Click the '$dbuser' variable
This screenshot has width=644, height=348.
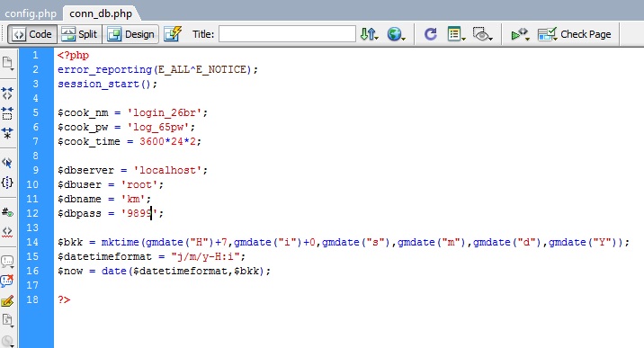pyautogui.click(x=79, y=184)
